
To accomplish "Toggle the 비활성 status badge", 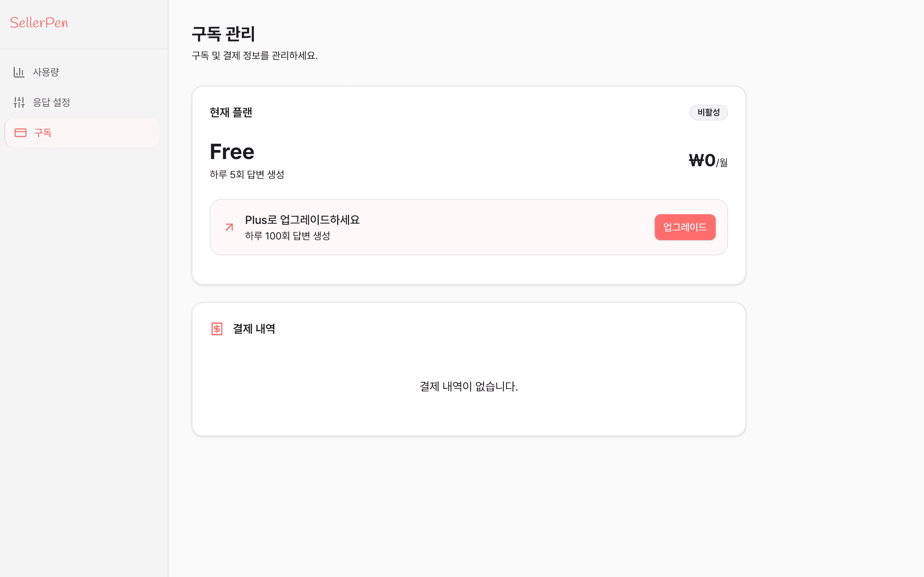I will (708, 112).
